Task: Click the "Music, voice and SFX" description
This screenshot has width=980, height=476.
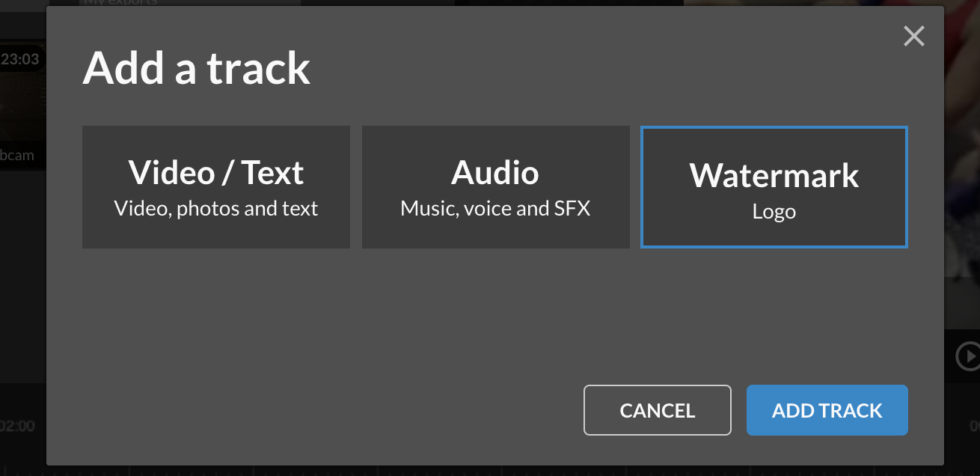Action: 495,208
